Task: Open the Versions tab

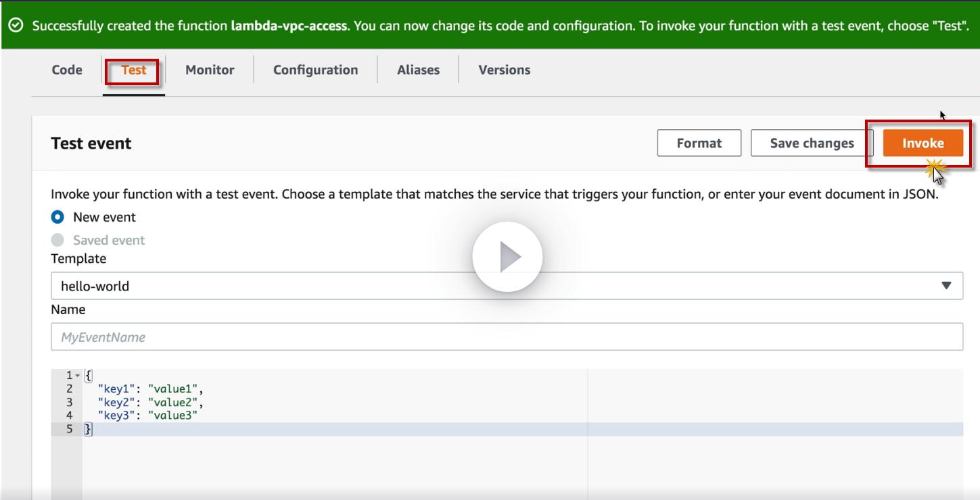Action: [504, 70]
